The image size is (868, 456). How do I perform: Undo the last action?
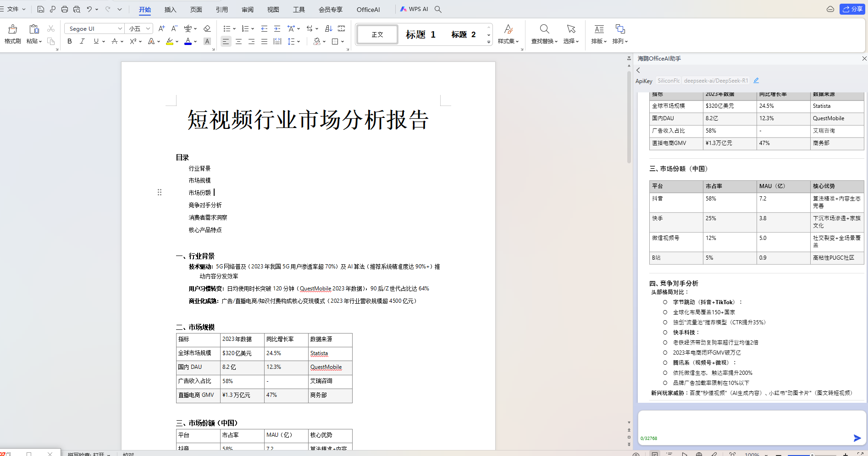[x=89, y=9]
